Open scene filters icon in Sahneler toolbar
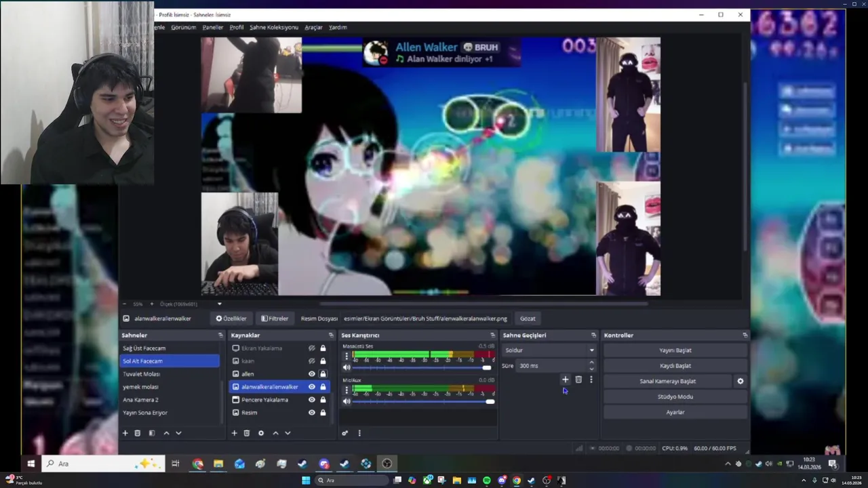 pos(152,433)
